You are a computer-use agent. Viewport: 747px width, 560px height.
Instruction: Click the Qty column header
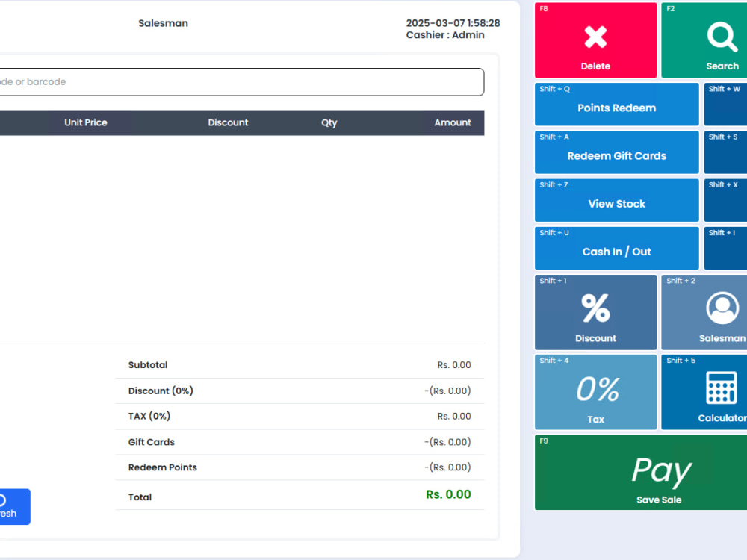pos(329,123)
